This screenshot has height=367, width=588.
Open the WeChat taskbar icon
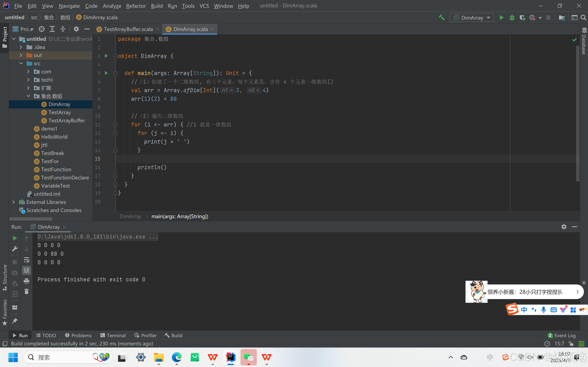248,357
